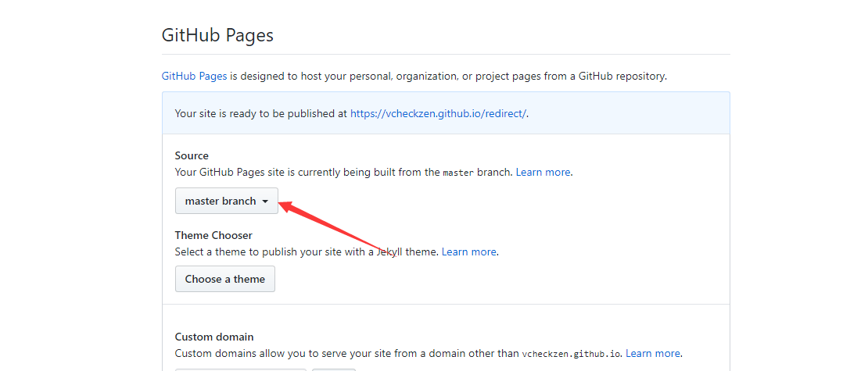Follow the blue GitHub Pages link
Viewport: 868px width, 371px height.
(194, 77)
